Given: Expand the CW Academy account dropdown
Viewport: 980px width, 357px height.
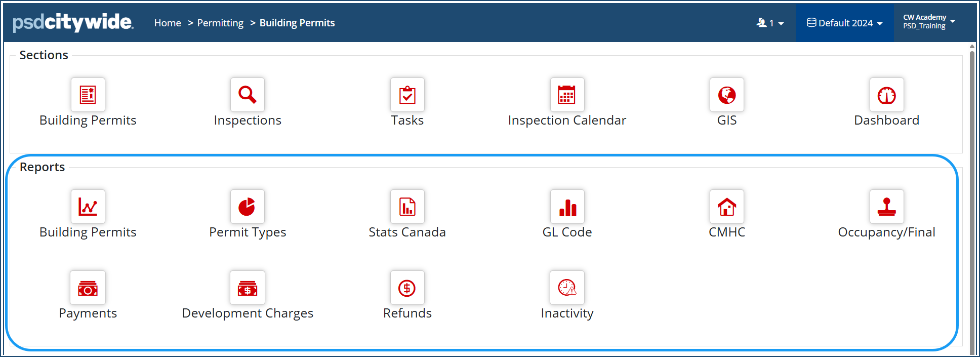Looking at the screenshot, I should (929, 22).
